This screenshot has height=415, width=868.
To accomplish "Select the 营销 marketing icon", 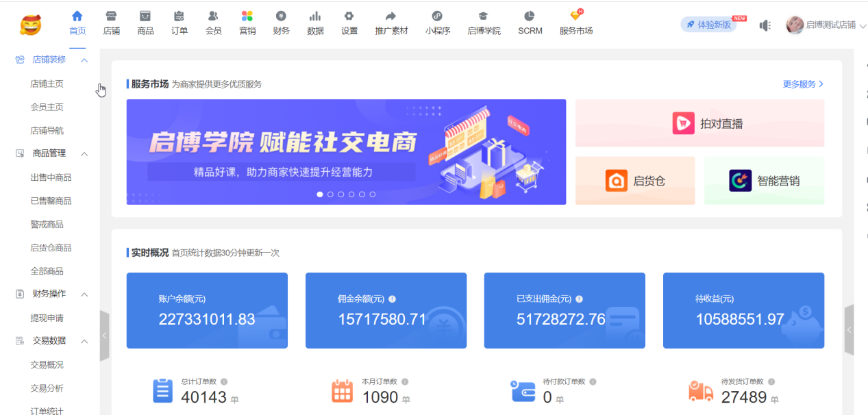I will click(247, 16).
